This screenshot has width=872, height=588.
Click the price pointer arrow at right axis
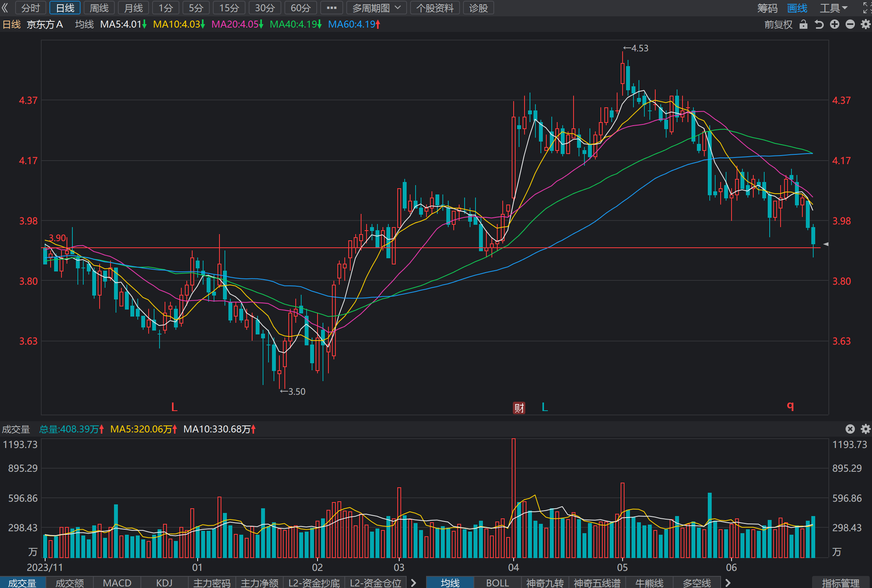point(826,244)
